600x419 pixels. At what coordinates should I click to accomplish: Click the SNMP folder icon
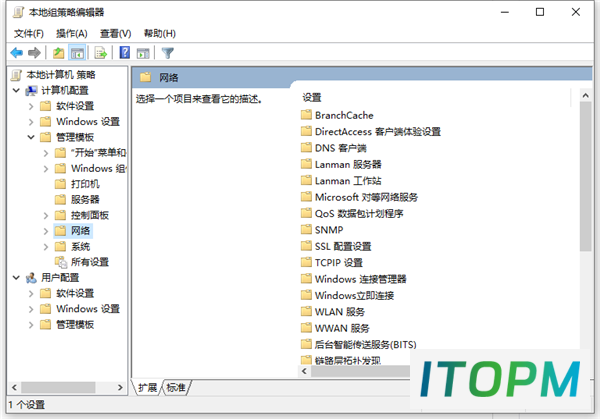306,229
